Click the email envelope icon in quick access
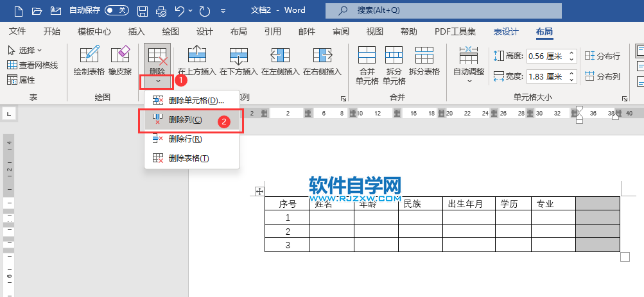Image resolution: width=644 pixels, height=297 pixels. (x=56, y=11)
